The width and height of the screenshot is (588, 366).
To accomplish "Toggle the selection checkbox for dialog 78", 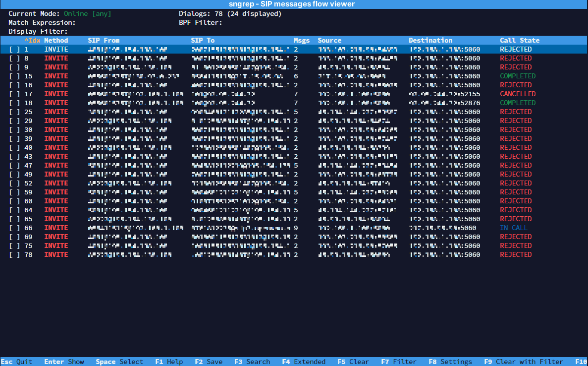I will click(15, 255).
